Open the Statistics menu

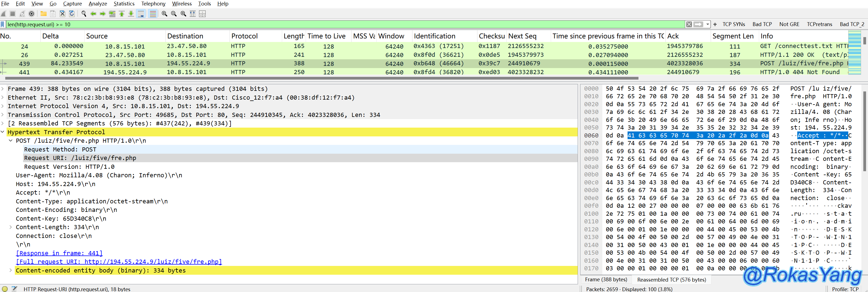(x=124, y=4)
